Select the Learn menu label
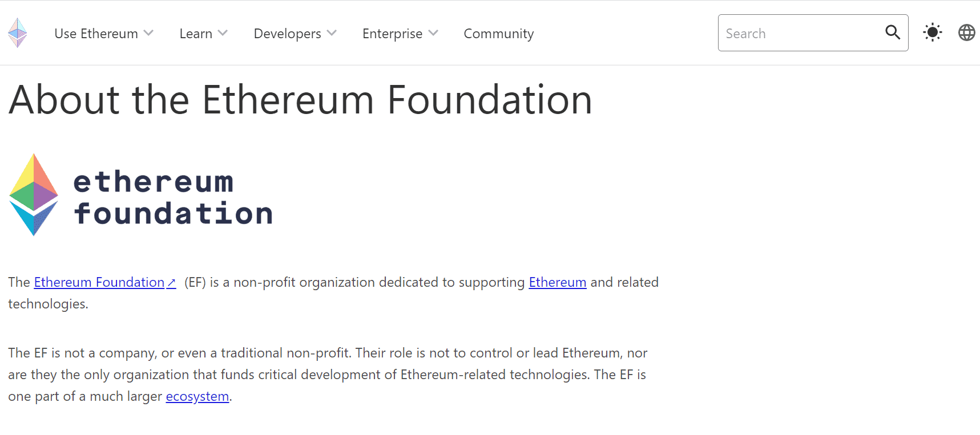Viewport: 980px width, 435px height. (196, 34)
